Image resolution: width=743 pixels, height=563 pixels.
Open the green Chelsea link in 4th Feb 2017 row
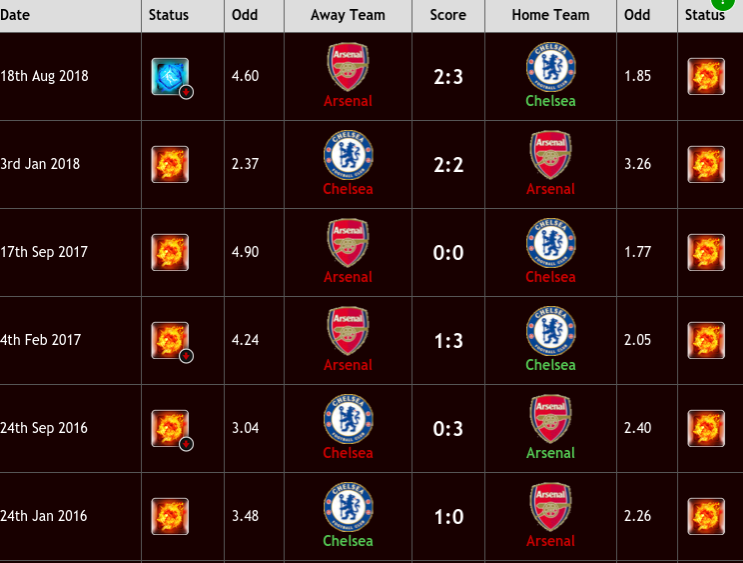coord(551,365)
